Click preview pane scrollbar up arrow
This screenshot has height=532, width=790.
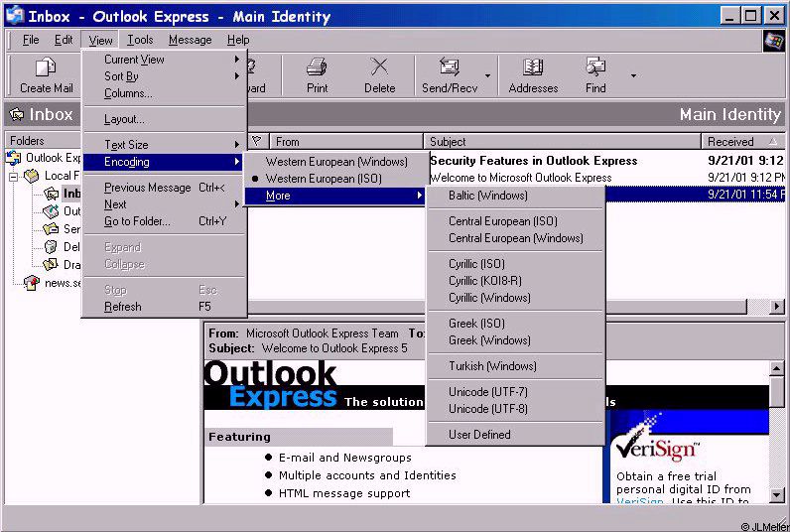[777, 368]
